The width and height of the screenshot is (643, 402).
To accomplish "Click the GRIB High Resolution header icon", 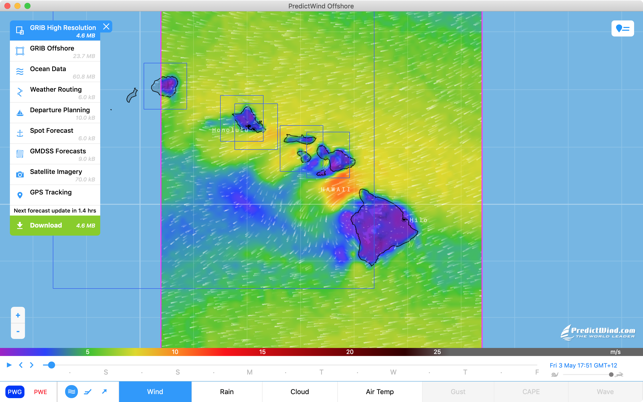I will point(20,30).
